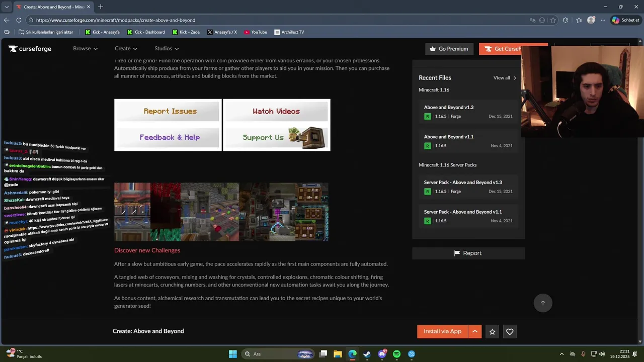Image resolution: width=644 pixels, height=362 pixels.
Task: Open Above and Beyond v1.1 file
Action: click(x=449, y=137)
